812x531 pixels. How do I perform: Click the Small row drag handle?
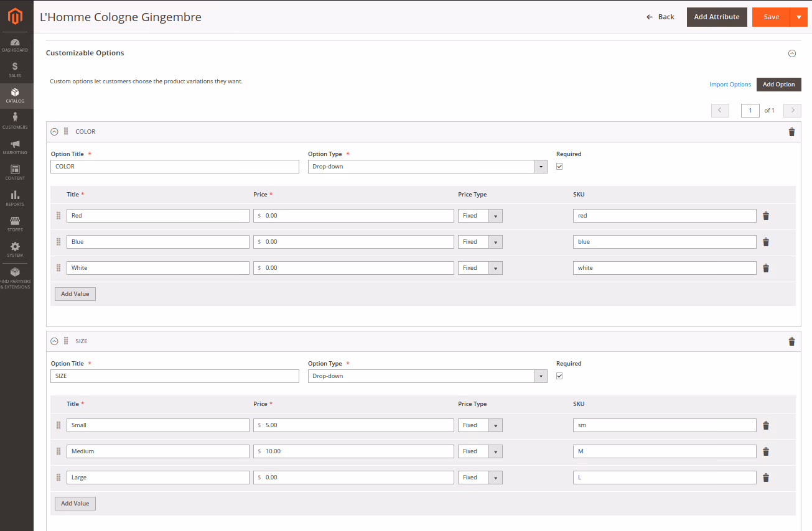[x=58, y=425]
